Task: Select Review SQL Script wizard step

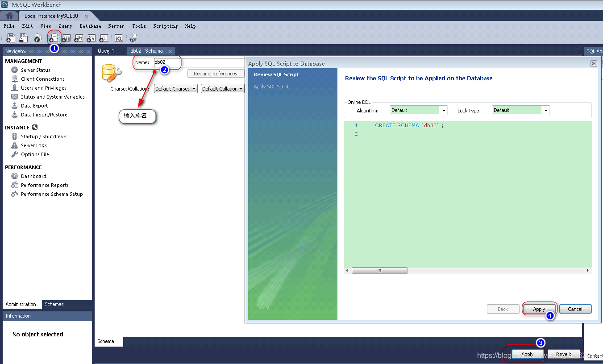Action: [276, 74]
